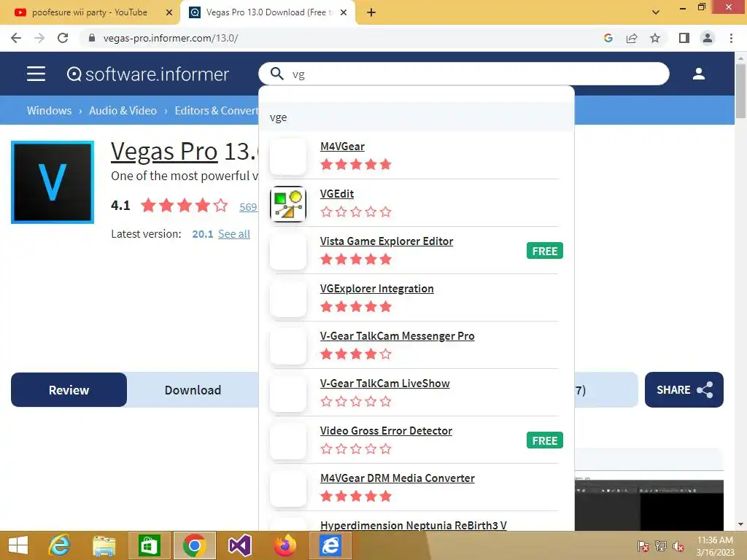Launch Firefox from the taskbar
Image resolution: width=747 pixels, height=560 pixels.
(x=285, y=545)
